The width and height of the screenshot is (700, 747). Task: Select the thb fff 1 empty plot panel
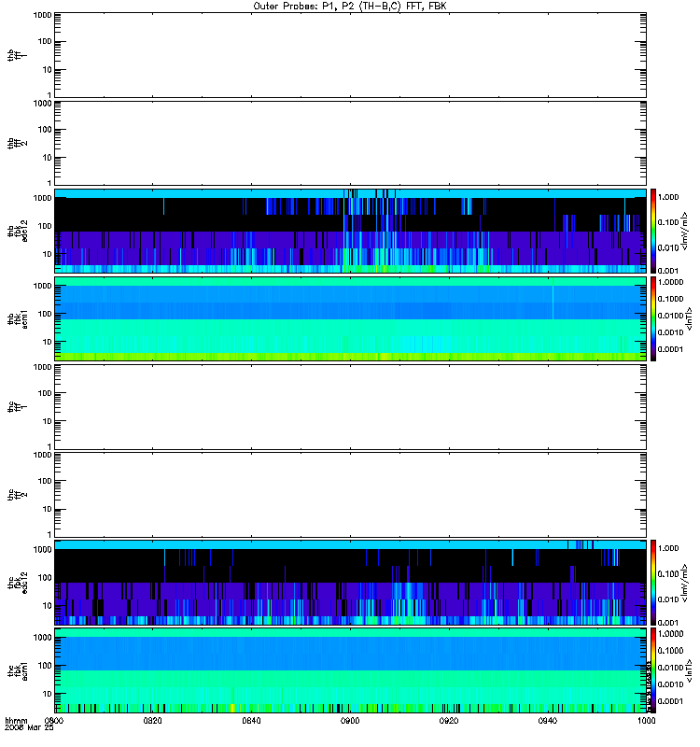(x=350, y=55)
